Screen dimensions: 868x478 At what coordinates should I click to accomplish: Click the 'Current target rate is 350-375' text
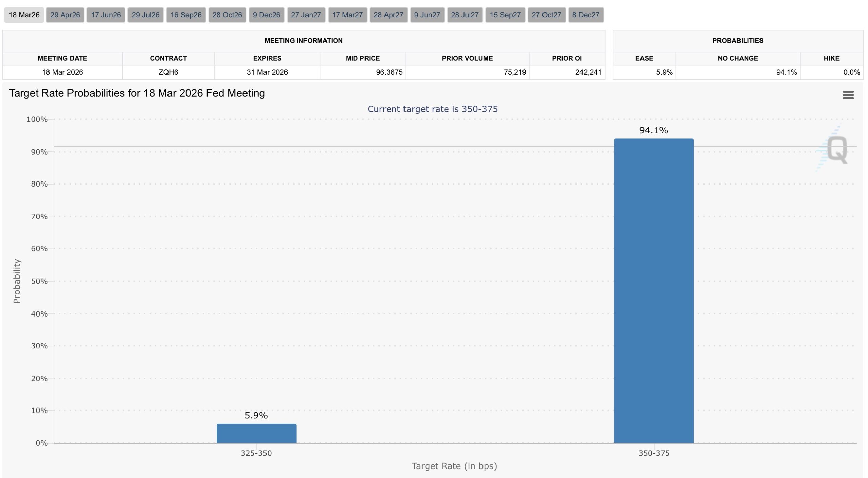pos(433,109)
